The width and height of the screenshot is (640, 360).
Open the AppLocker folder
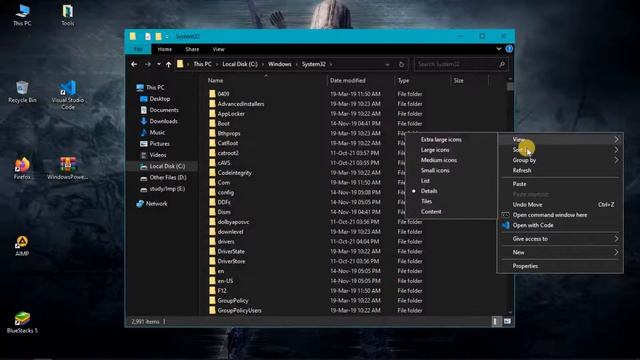231,113
